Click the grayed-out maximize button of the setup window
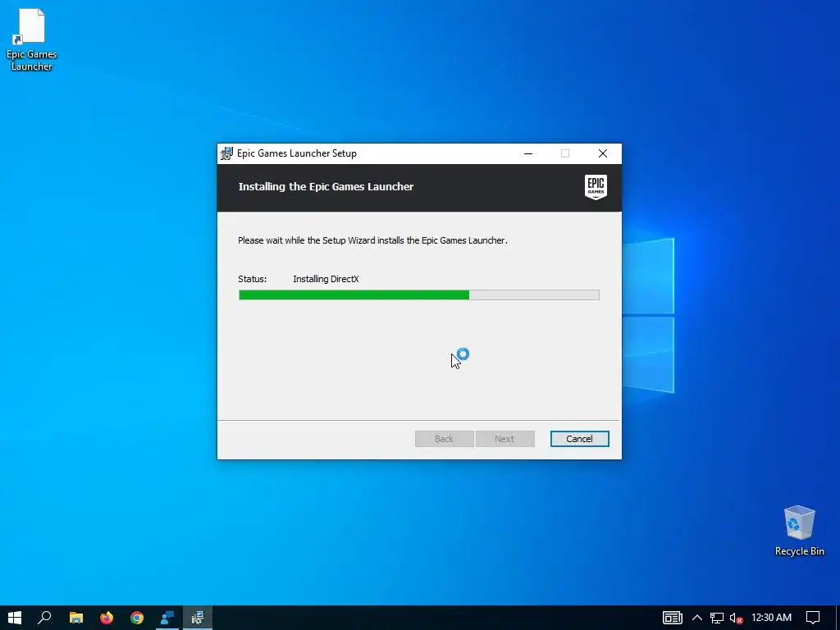The height and width of the screenshot is (630, 840). [565, 153]
